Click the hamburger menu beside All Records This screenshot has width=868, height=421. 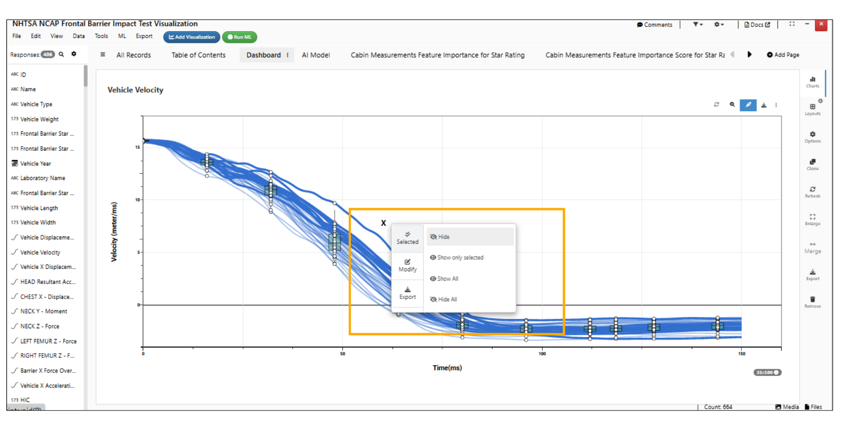click(103, 55)
